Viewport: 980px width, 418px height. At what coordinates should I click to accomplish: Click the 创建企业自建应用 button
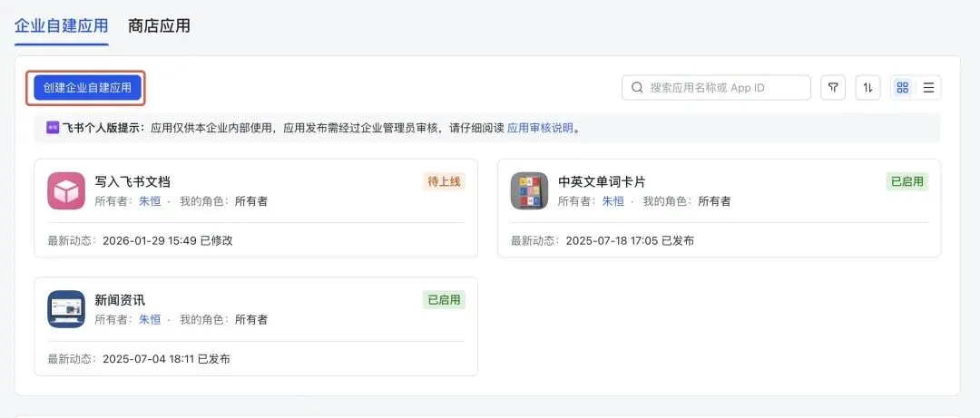coord(87,88)
